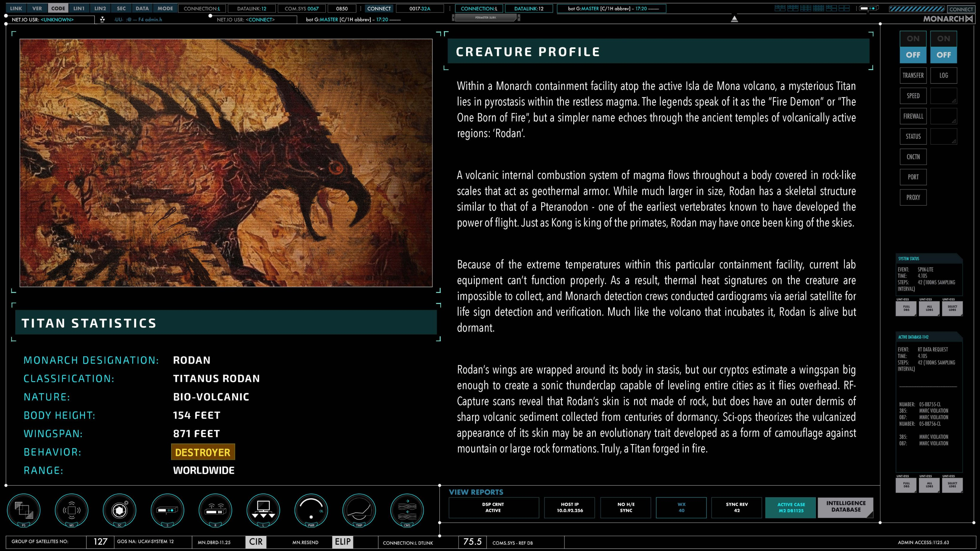Select the L network terminal icon
The width and height of the screenshot is (980, 551).
[263, 510]
